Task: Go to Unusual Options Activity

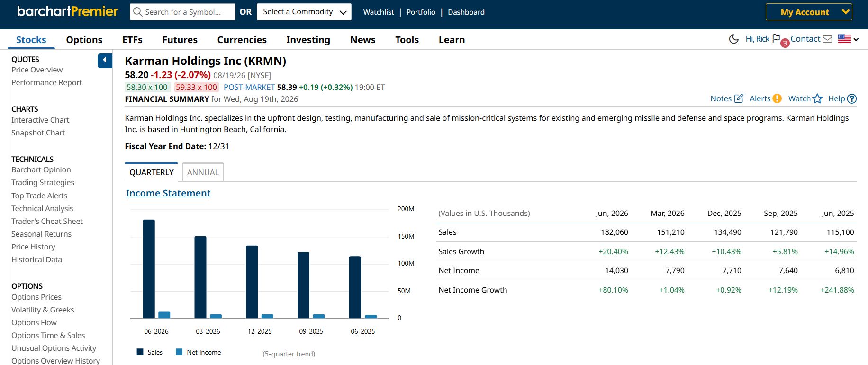Action: click(x=54, y=348)
